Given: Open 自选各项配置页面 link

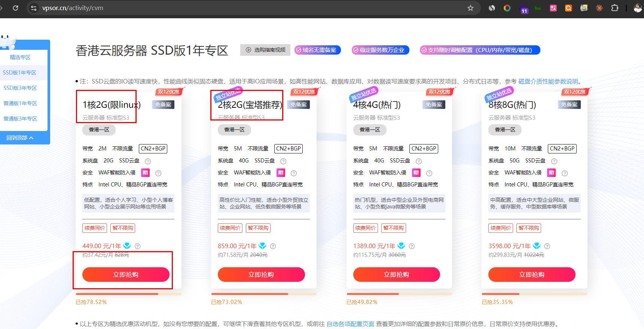Looking at the screenshot, I should click(350, 324).
